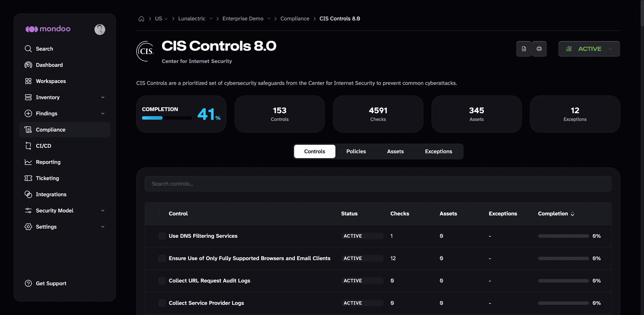This screenshot has height=315, width=644.
Task: Open Workspaces grid icon
Action: coord(28,81)
